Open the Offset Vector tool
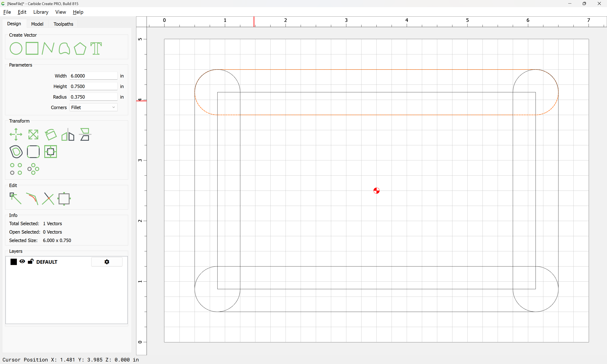The width and height of the screenshot is (607, 364). click(16, 152)
